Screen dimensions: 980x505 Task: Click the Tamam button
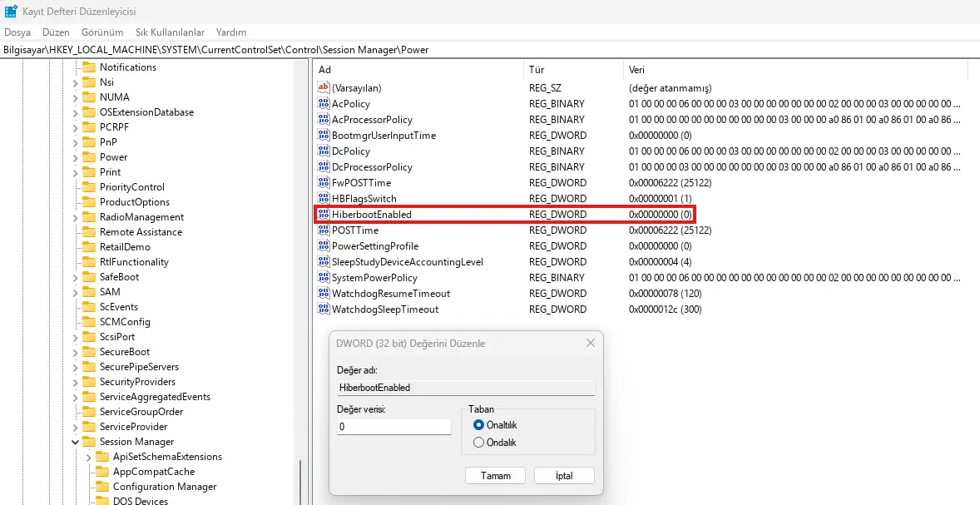pyautogui.click(x=496, y=476)
